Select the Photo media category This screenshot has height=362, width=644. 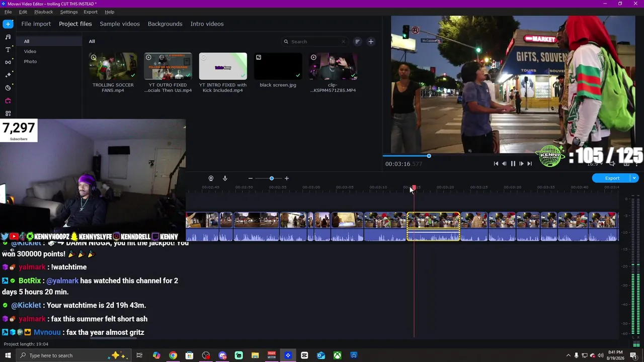[30, 61]
